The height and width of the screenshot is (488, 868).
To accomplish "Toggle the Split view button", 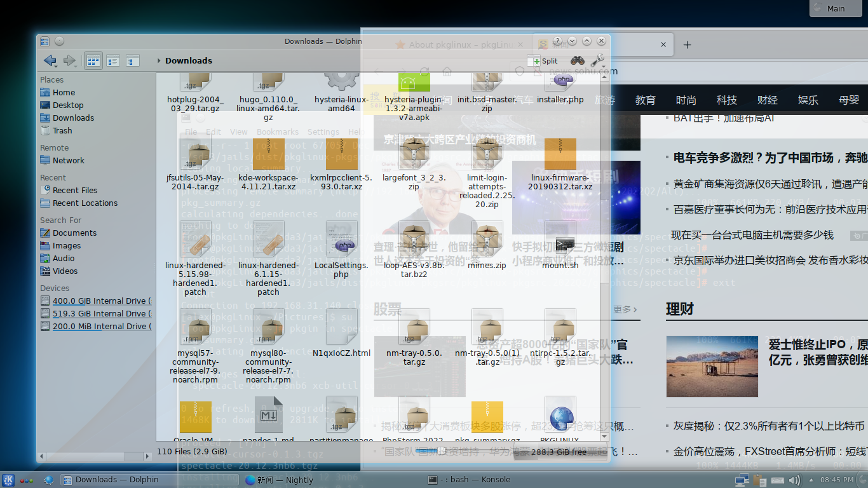I will tap(543, 61).
